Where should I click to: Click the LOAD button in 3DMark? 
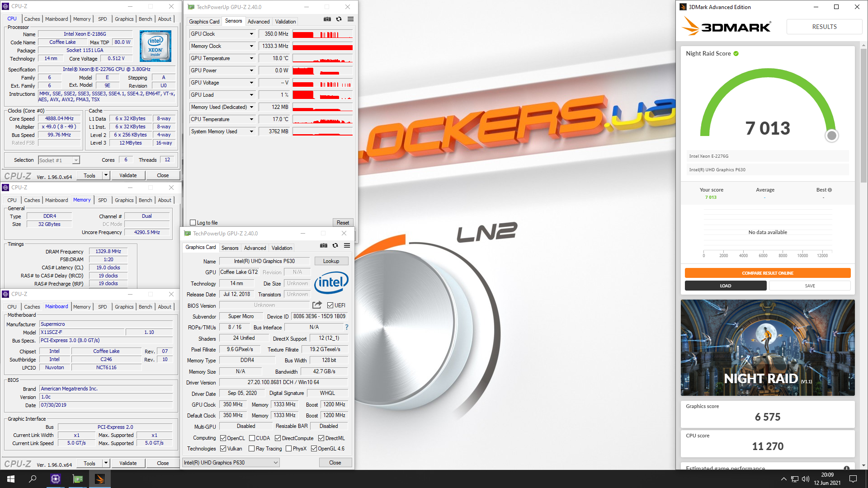pos(726,286)
